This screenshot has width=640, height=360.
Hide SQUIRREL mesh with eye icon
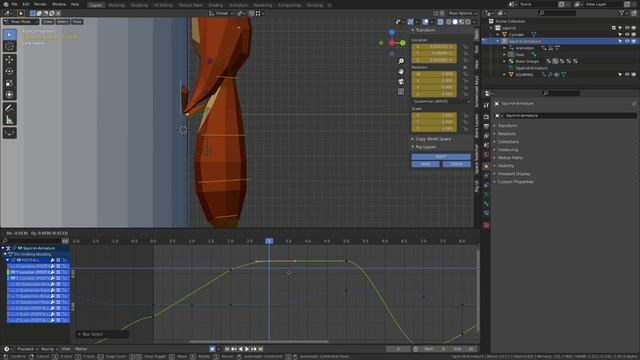(x=627, y=75)
